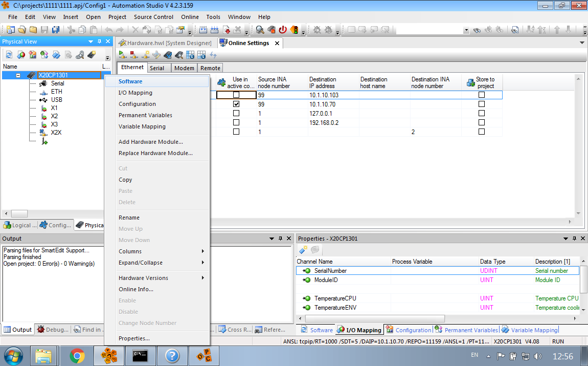Click the Transfer to target icon
Screen dimensions: 588x366
226,30
